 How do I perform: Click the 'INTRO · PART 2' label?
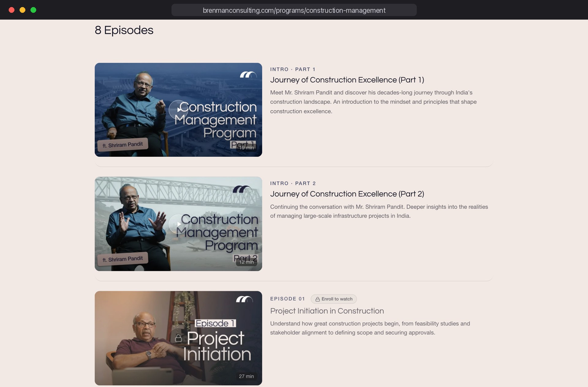(293, 183)
